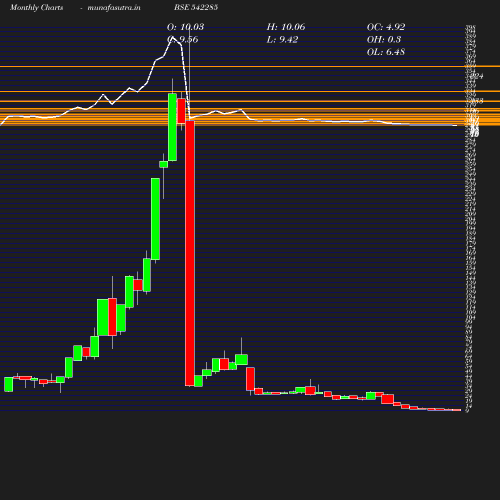Click the 'H: 10.06' high value

pos(286,27)
